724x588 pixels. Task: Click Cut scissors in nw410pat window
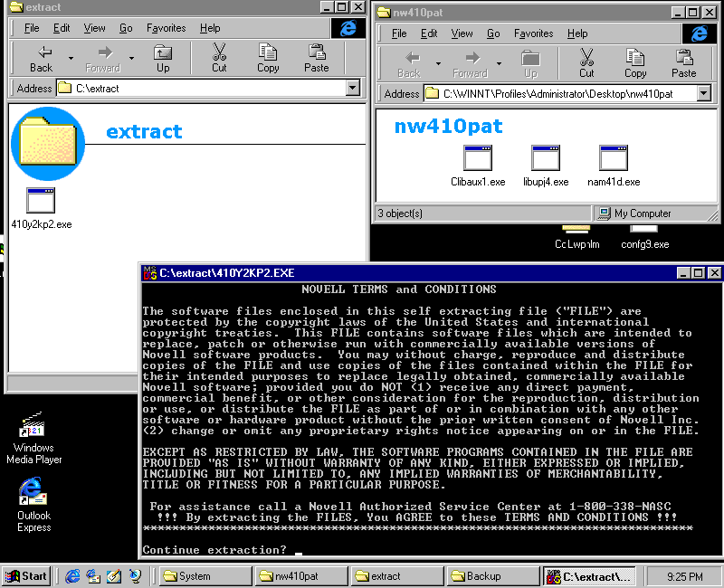pos(586,57)
